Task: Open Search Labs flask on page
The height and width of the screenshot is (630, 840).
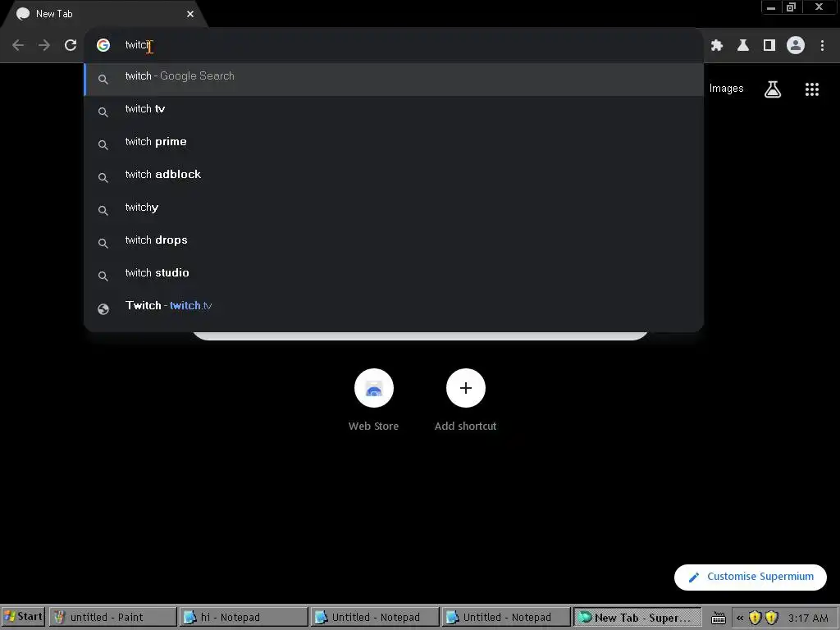Action: click(x=773, y=89)
